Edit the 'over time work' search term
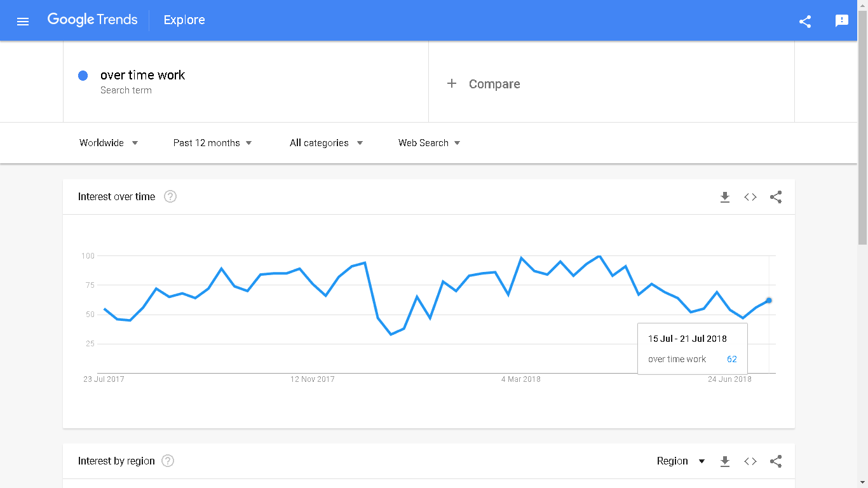Image resolution: width=868 pixels, height=488 pixels. 142,75
